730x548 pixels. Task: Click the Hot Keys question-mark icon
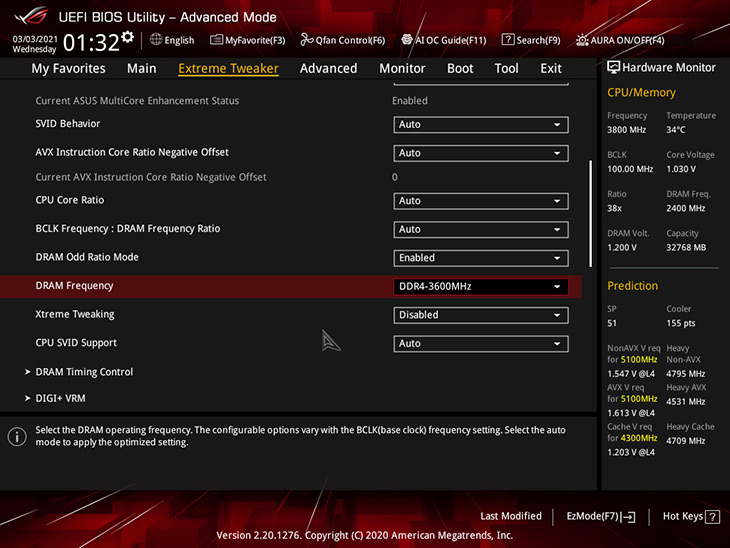712,517
